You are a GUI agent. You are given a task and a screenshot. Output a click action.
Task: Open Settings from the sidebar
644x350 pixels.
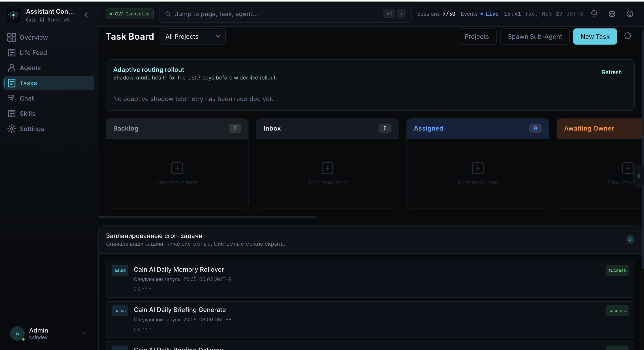pos(49,129)
